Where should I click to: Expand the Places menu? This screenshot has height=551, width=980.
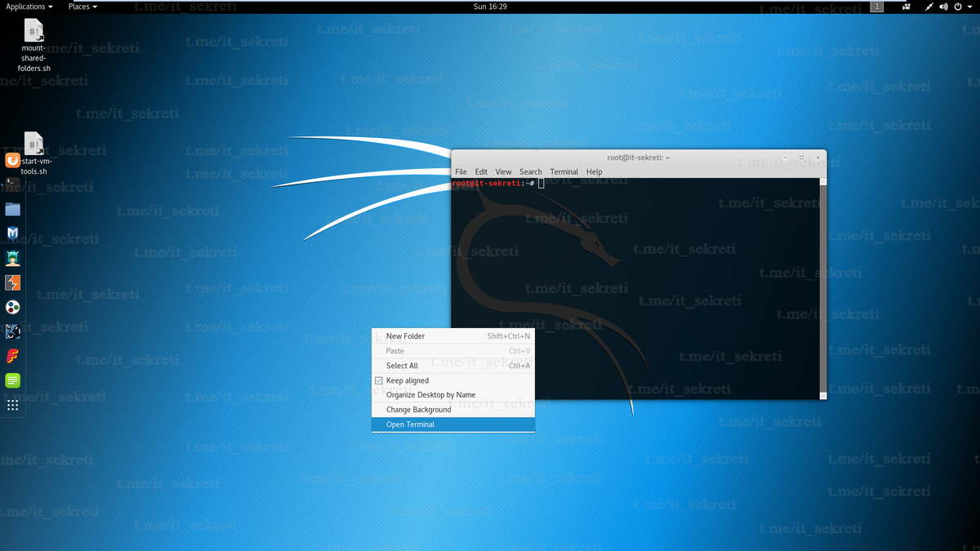point(82,7)
